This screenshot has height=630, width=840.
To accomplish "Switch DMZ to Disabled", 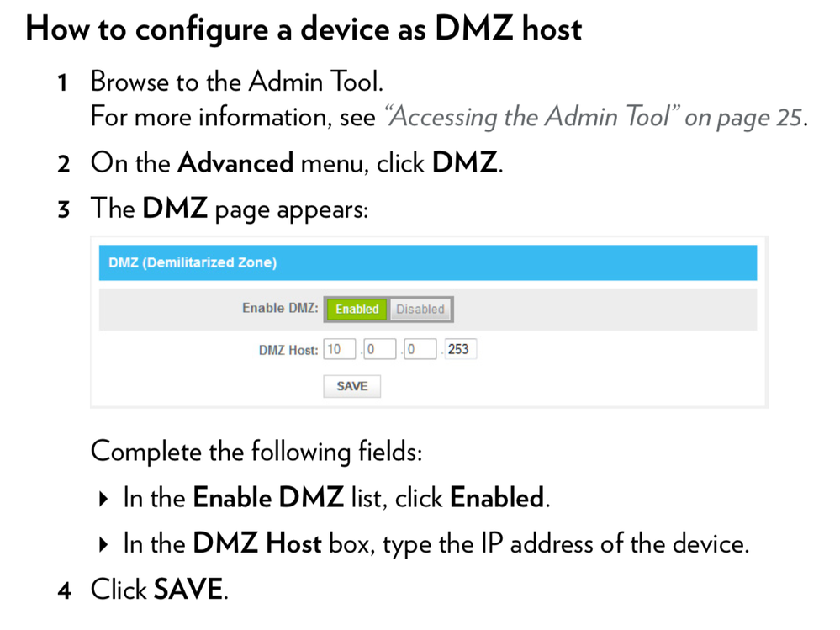I will (420, 310).
